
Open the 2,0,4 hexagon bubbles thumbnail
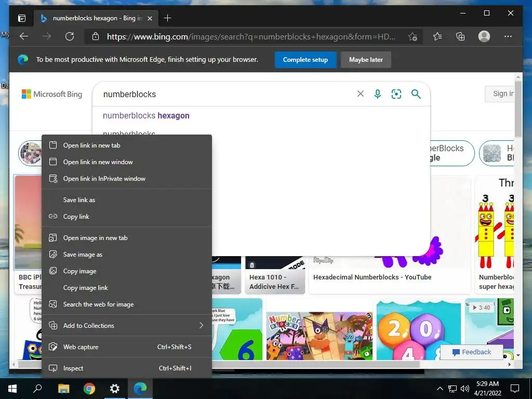(x=418, y=329)
